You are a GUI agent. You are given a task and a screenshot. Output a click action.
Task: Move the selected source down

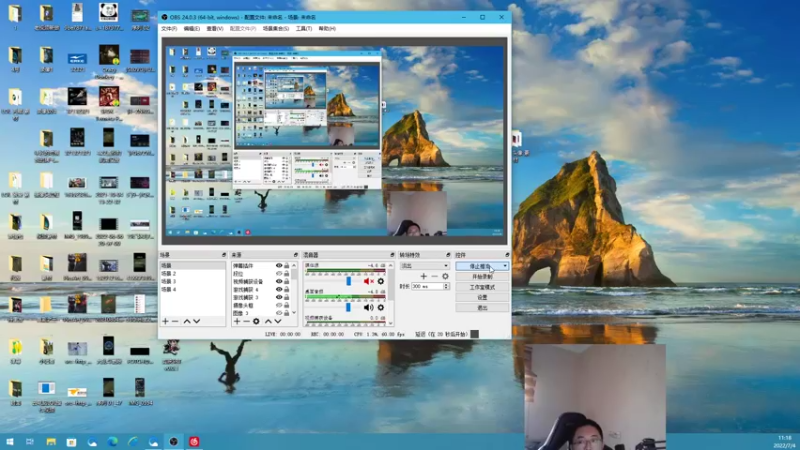pos(278,321)
